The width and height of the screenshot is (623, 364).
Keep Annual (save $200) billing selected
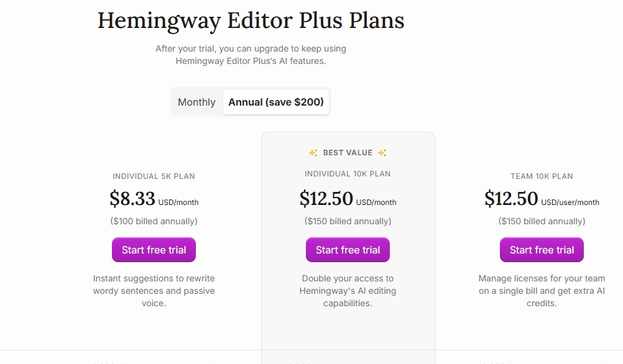[x=275, y=102]
